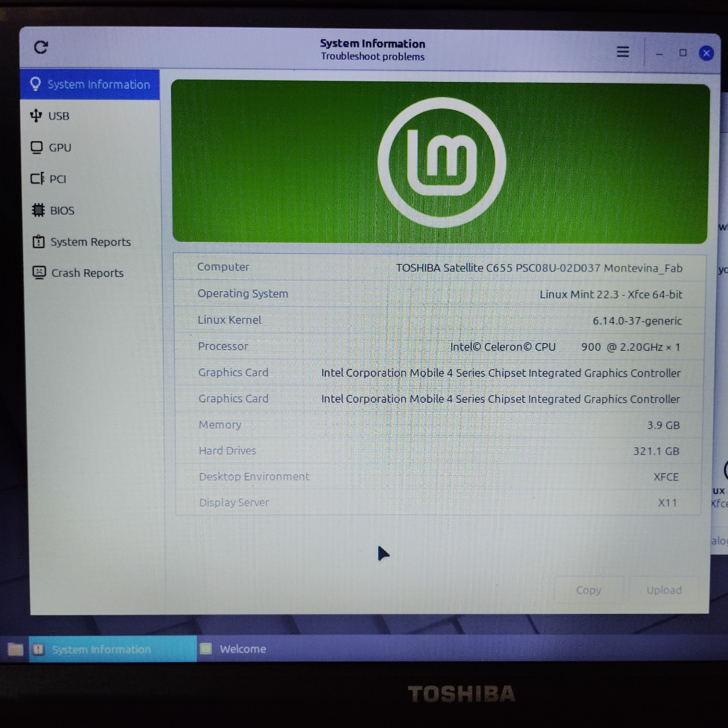The width and height of the screenshot is (728, 728).
Task: Select the Display Server value X11
Action: [x=667, y=503]
